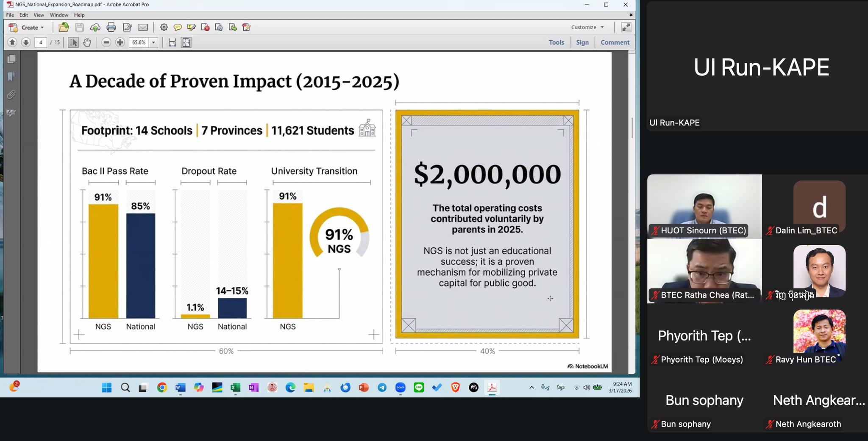Add a sticky note comment
The width and height of the screenshot is (868, 441).
pos(178,28)
